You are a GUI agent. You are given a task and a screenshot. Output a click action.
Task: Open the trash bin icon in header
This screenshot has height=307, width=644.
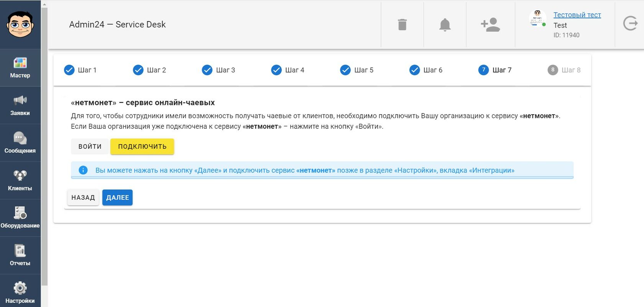click(402, 25)
